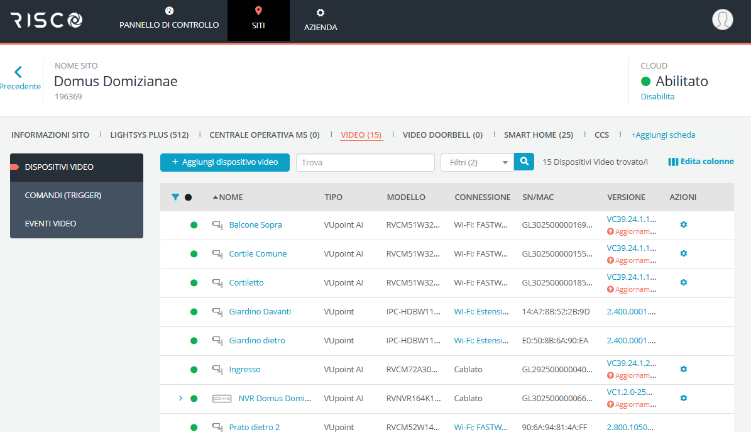Open gear actions for Balcone Sopra
Screen dimensions: 751x432
(684, 225)
